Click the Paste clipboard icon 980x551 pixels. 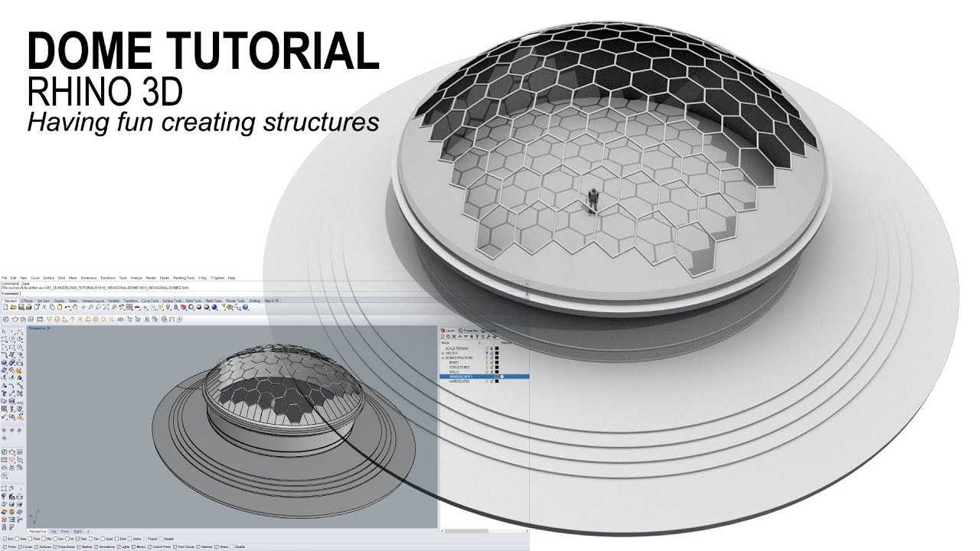click(x=60, y=307)
